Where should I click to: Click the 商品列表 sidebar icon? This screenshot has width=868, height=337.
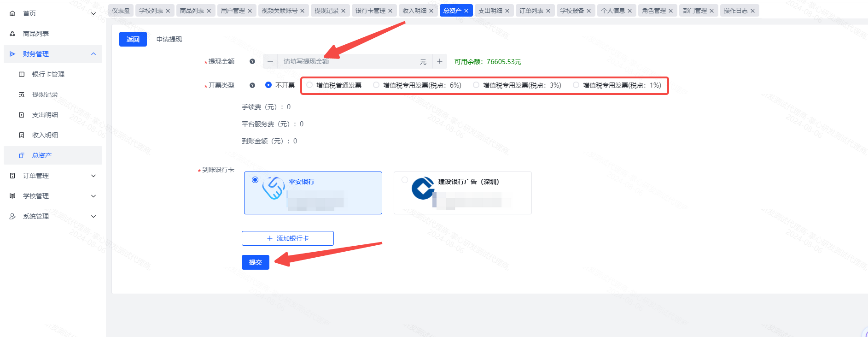(x=12, y=34)
